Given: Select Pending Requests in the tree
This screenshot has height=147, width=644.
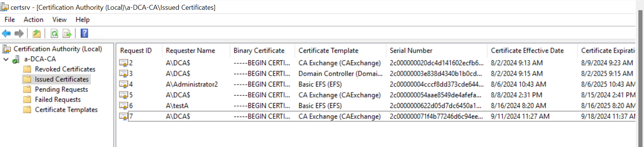Looking at the screenshot, I should tap(61, 90).
